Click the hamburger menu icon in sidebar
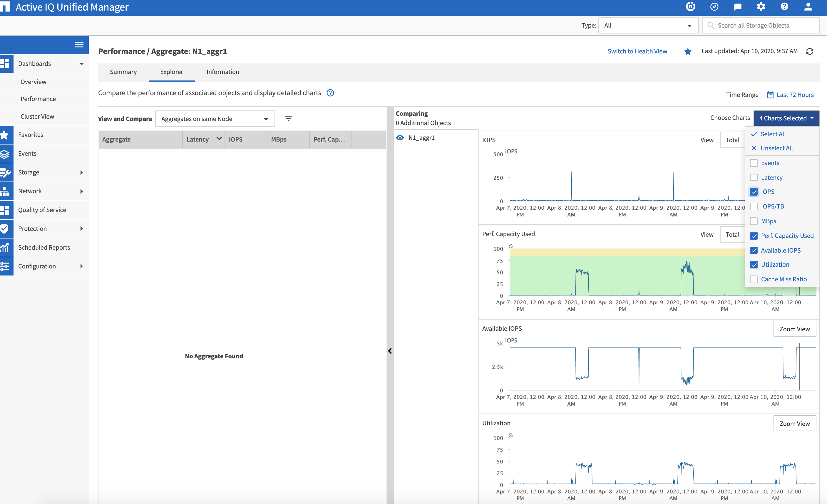The width and height of the screenshot is (827, 504). tap(79, 45)
